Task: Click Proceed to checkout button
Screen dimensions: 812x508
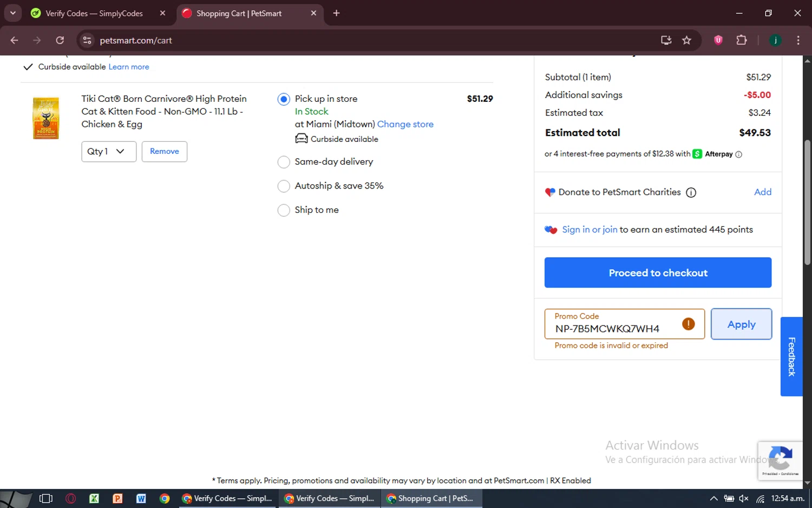Action: (658, 272)
